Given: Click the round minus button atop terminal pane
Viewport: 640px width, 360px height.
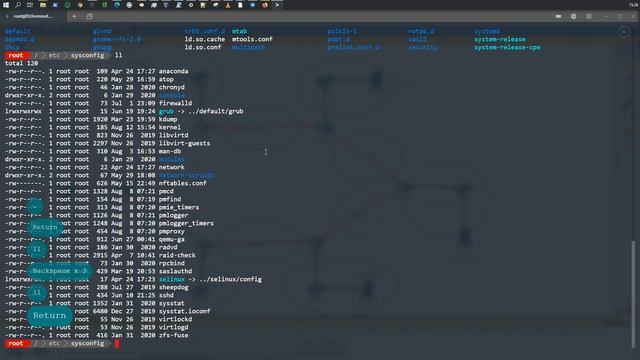Looking at the screenshot, I should coord(624,32).
